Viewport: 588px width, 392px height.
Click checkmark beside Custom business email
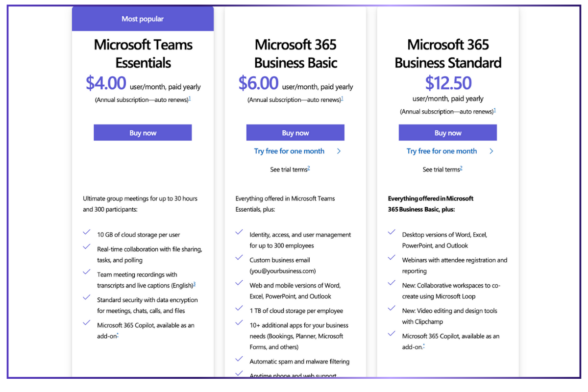tap(239, 258)
